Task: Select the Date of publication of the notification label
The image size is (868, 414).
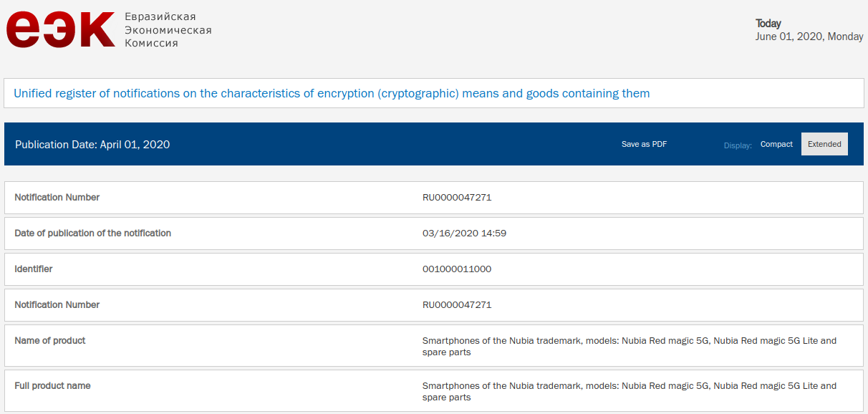Action: coord(93,233)
